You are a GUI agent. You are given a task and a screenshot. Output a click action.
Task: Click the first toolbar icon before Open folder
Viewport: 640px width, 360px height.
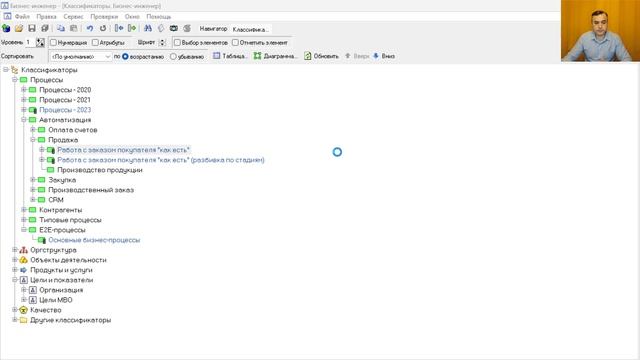(6, 29)
